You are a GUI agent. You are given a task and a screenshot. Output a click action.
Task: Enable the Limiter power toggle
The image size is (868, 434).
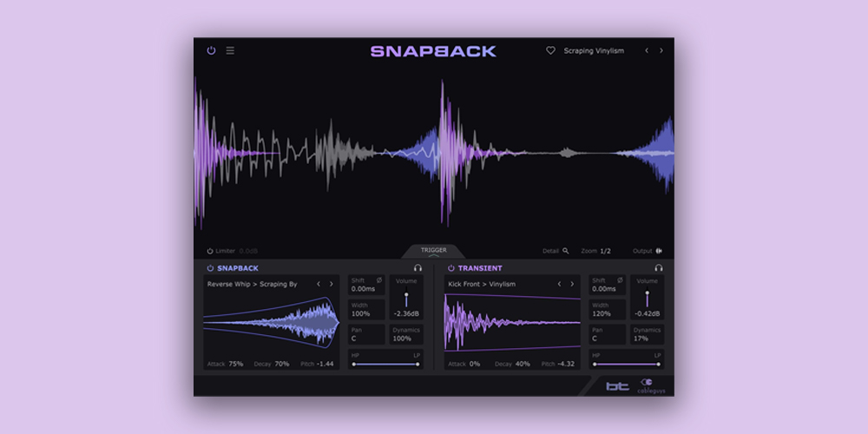[x=210, y=251]
